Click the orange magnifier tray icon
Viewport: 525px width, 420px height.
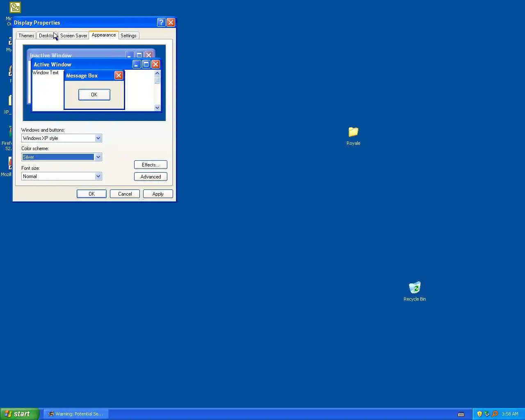click(495, 414)
